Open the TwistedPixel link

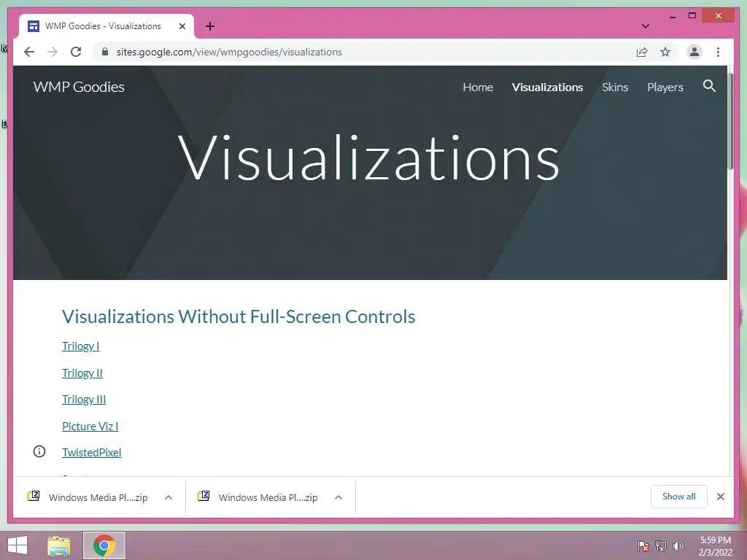point(91,452)
